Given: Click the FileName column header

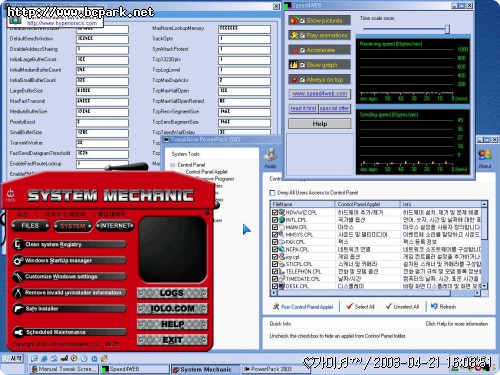Looking at the screenshot, I should [302, 204].
